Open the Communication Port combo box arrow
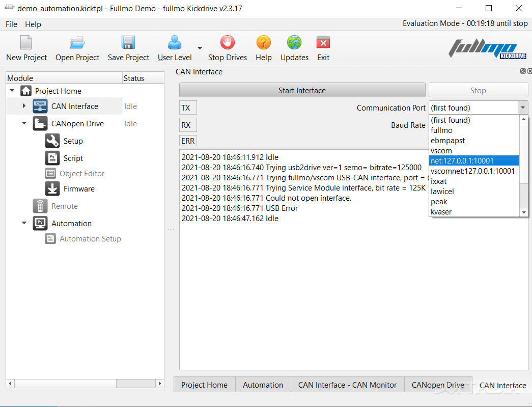The width and height of the screenshot is (532, 407). [523, 107]
